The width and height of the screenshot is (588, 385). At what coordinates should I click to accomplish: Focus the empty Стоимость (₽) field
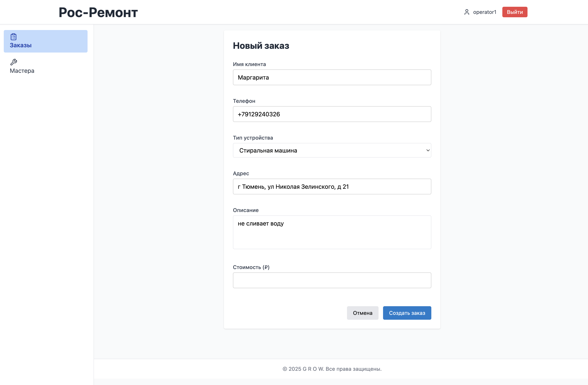tap(332, 280)
